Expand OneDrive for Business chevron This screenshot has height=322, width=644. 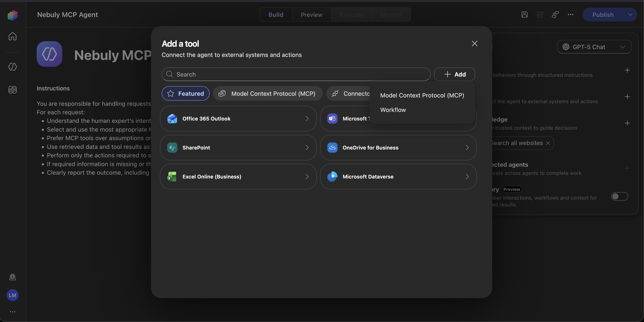467,148
